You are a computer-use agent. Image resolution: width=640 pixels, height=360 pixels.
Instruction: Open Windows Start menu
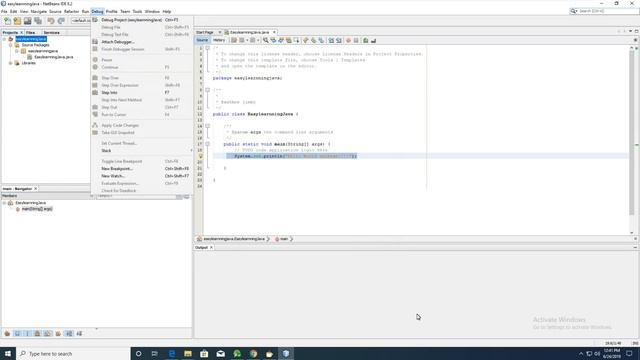[8, 353]
